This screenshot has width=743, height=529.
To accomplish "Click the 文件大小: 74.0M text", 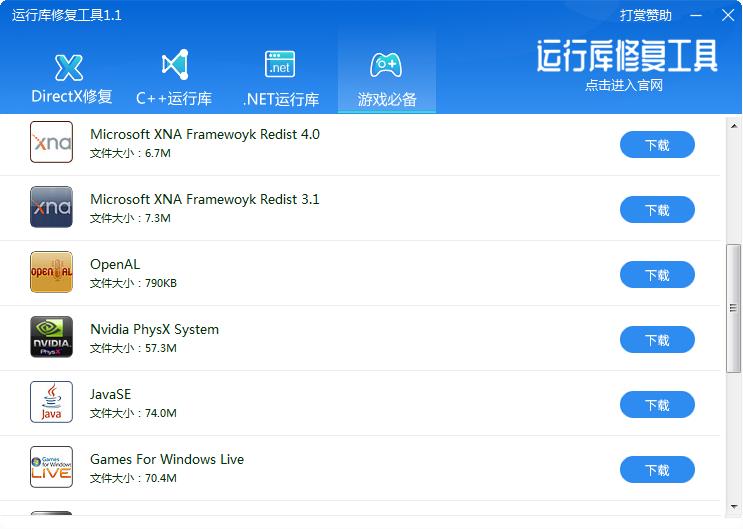I will tap(133, 413).
